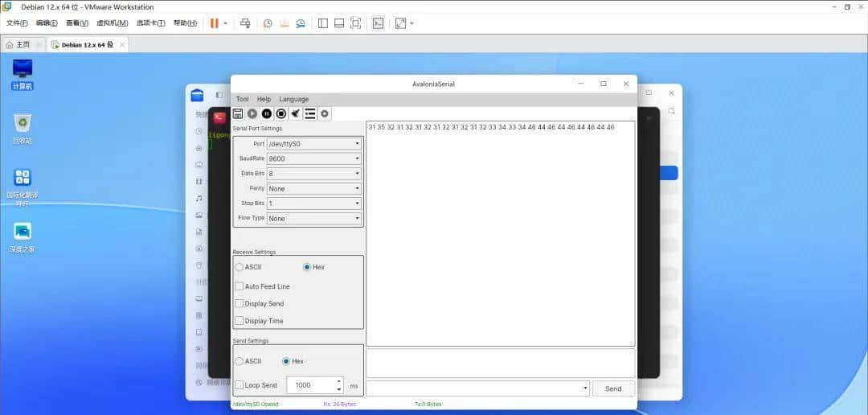The width and height of the screenshot is (868, 415).
Task: Click VMware take snapshot clock icon
Action: click(268, 23)
